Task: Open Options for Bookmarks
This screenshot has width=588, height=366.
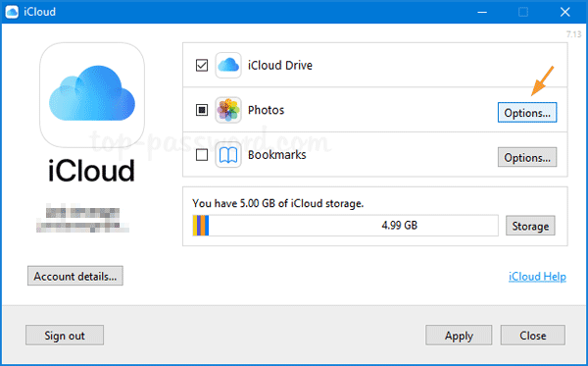Action: click(527, 157)
